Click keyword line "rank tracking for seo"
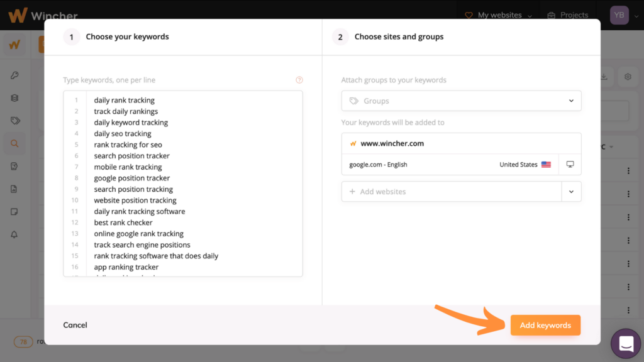Image resolution: width=644 pixels, height=362 pixels. [128, 145]
